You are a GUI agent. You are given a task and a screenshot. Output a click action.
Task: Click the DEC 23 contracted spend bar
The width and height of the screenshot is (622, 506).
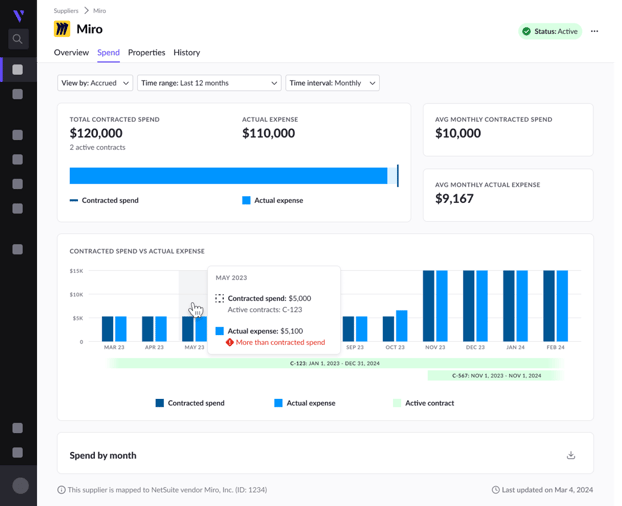click(468, 306)
